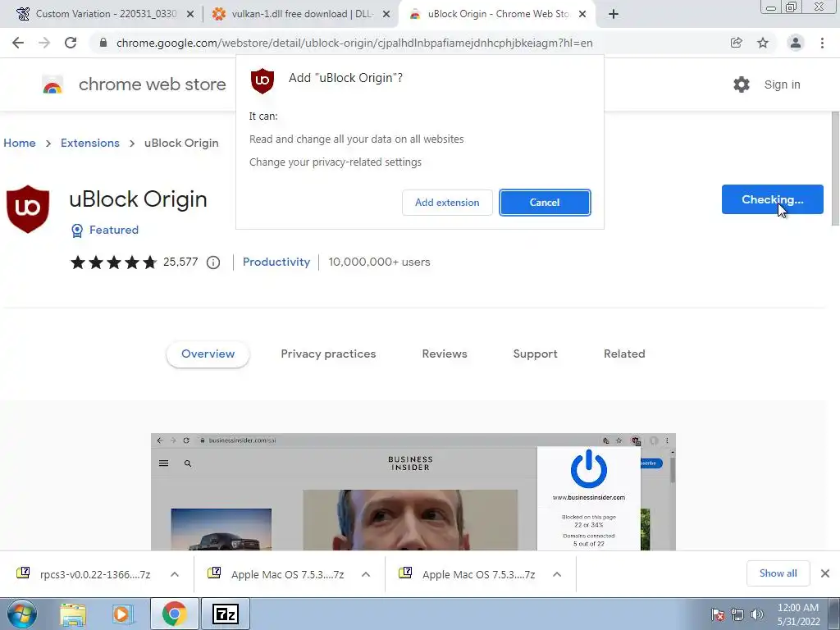Expand options for middle Apple Mac OS download
Viewport: 840px width, 630px height.
point(366,574)
